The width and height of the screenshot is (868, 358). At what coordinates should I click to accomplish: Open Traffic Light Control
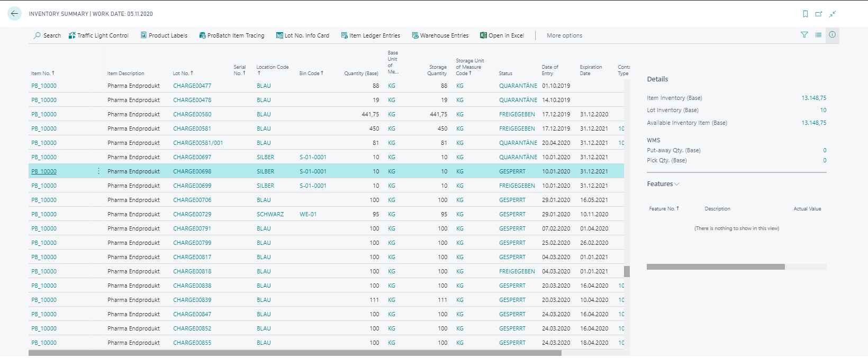pos(98,35)
